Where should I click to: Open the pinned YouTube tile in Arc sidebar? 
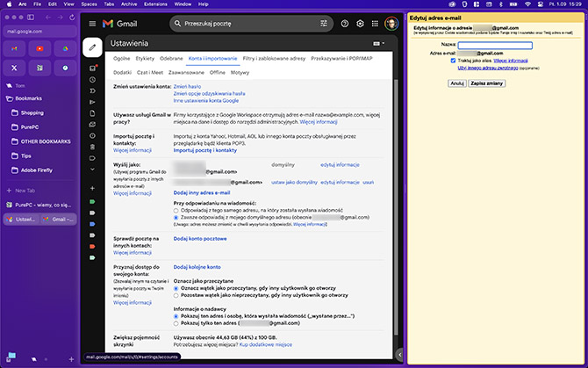(x=39, y=49)
